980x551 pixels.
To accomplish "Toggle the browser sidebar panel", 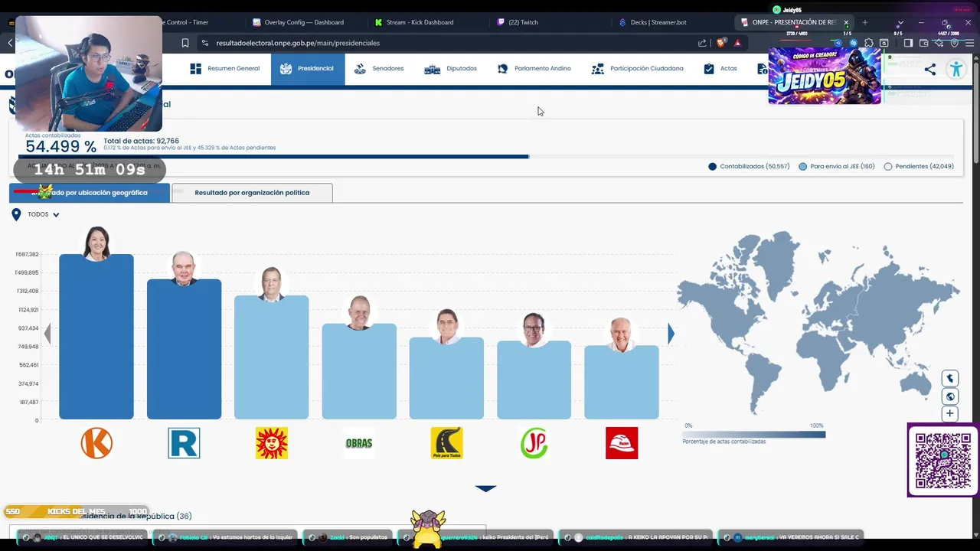I will [x=908, y=43].
